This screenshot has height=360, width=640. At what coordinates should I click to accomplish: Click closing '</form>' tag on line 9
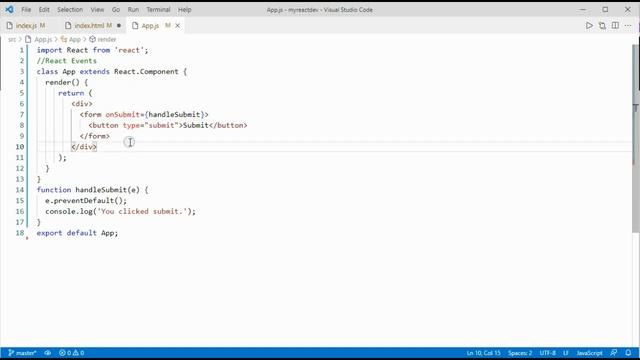click(x=95, y=136)
